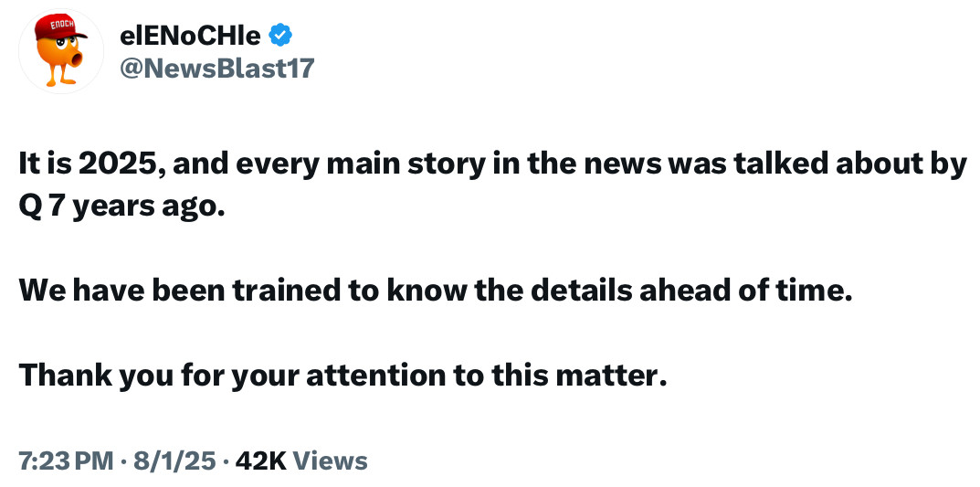The height and width of the screenshot is (487, 980).
Task: Click the Views label
Action: tap(332, 461)
